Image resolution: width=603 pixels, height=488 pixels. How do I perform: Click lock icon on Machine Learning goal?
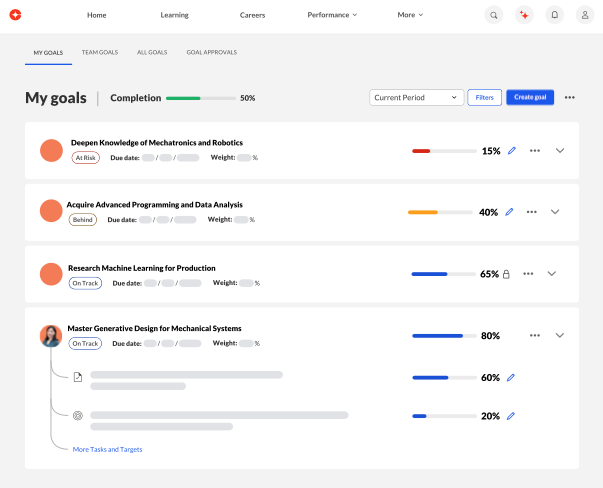[506, 274]
